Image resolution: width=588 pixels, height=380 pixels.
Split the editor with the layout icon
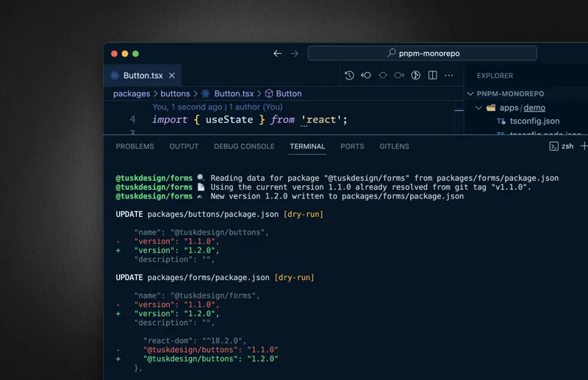tap(432, 75)
